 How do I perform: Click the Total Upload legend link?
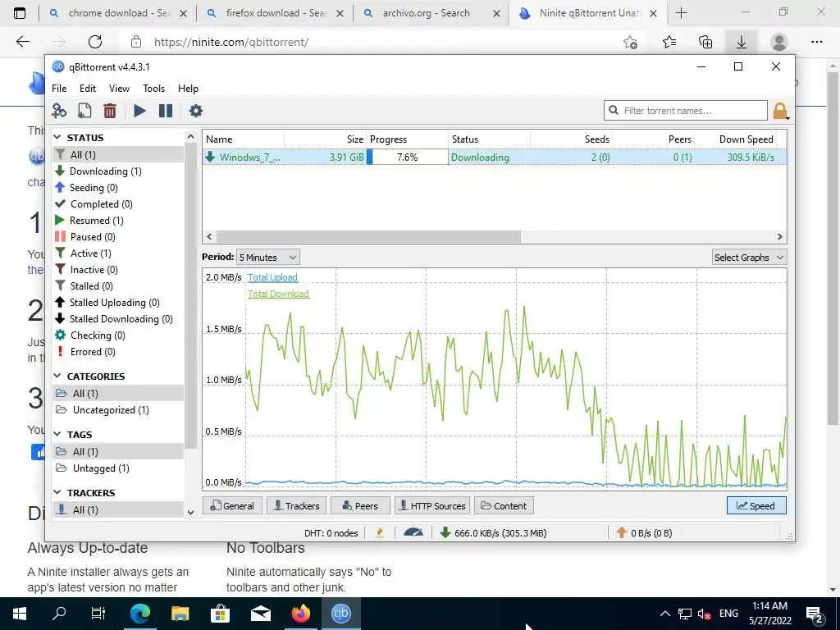pos(272,277)
